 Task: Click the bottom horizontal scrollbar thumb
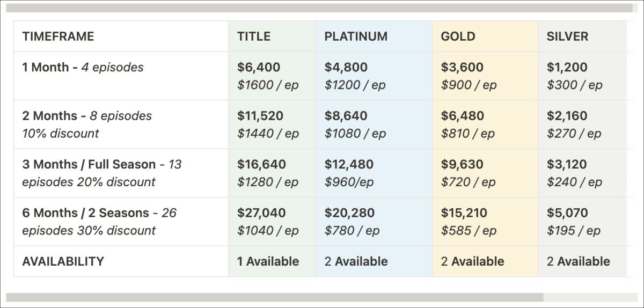click(x=275, y=297)
